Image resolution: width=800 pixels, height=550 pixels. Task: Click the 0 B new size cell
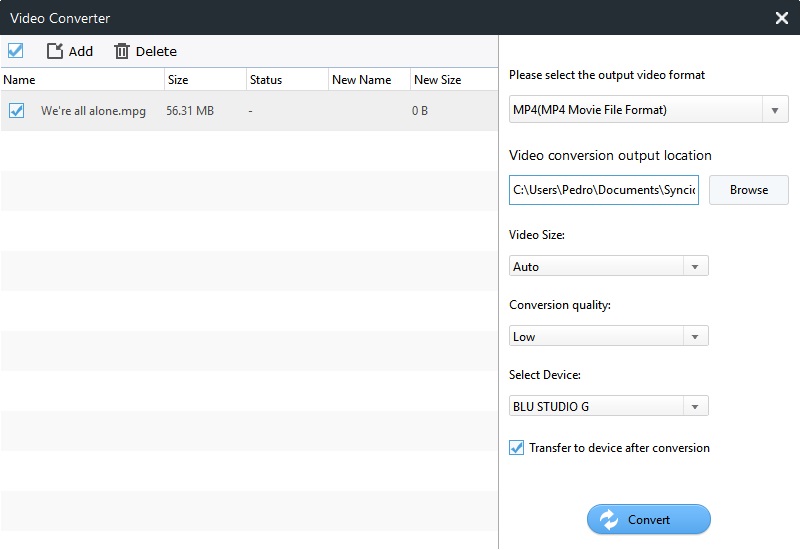pos(420,111)
